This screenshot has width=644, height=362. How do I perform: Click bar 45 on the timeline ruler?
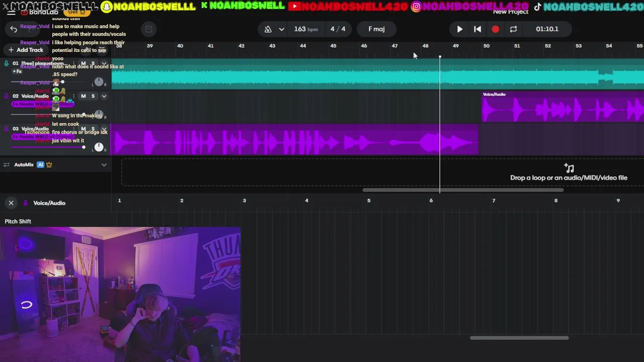point(333,46)
